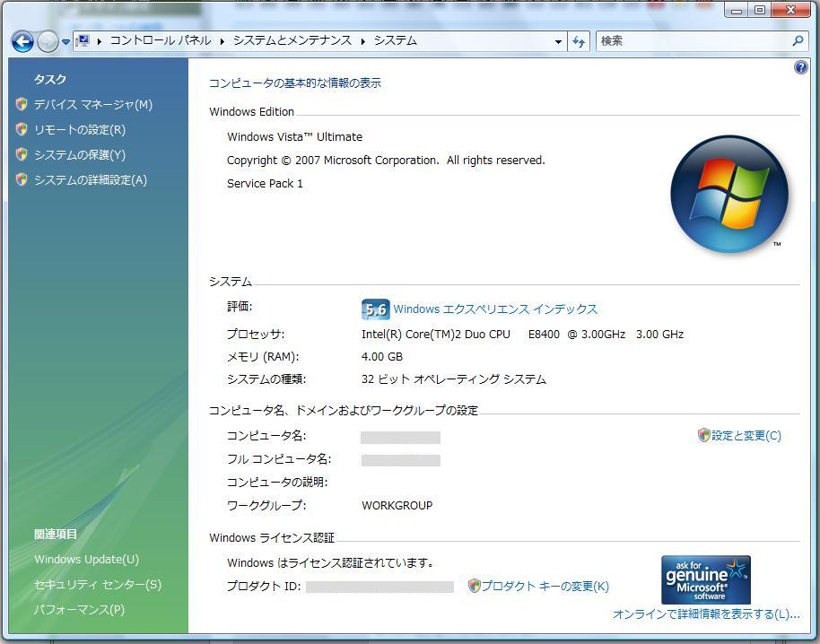This screenshot has width=820, height=644.
Task: Select Service Pack 1 text
Action: tap(265, 184)
